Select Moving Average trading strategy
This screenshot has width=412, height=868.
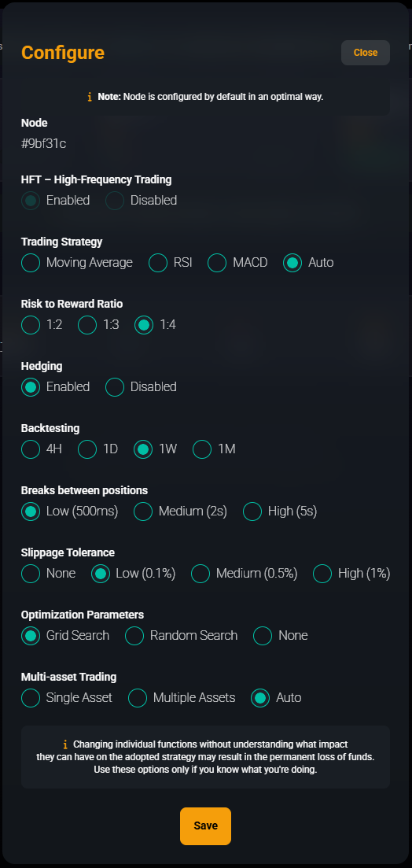pos(31,262)
